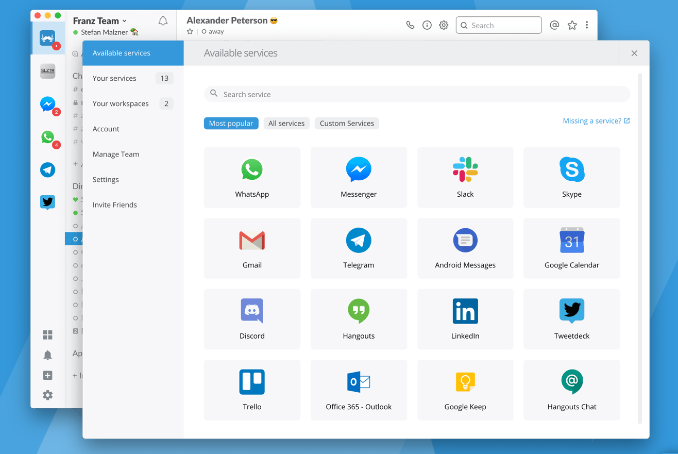Show All services filter
678x454 pixels.
tap(286, 123)
